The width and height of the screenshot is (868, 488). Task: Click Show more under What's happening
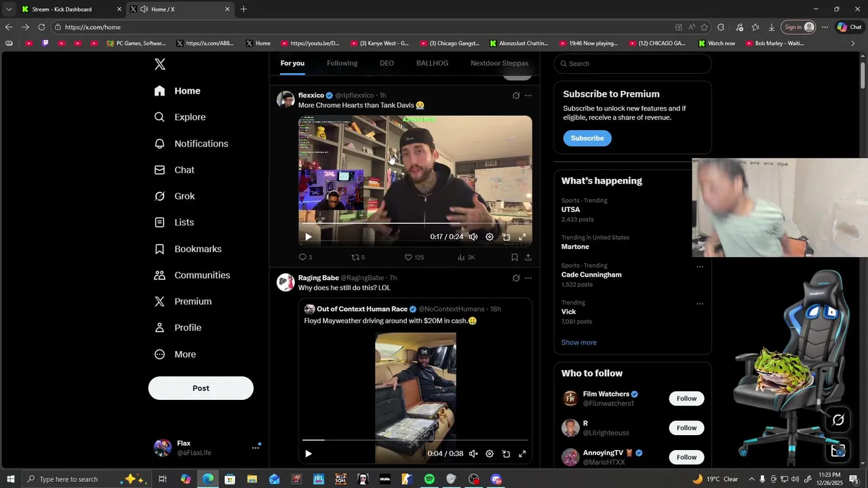579,342
